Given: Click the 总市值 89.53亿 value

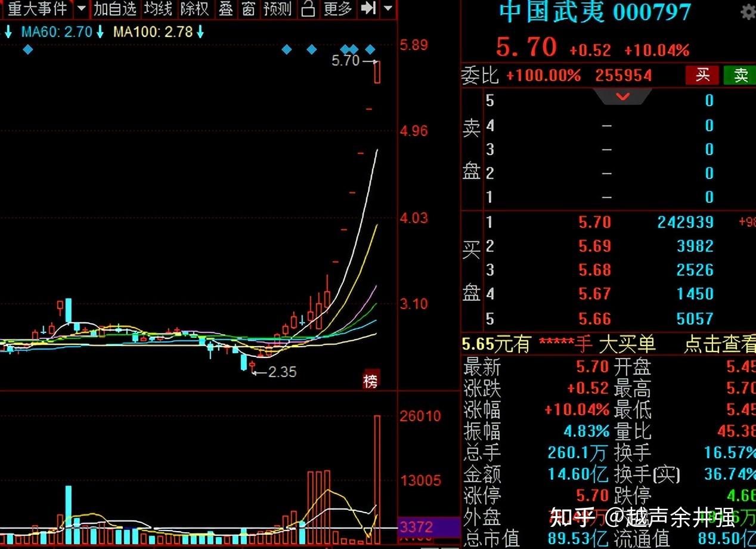Looking at the screenshot, I should coord(578,538).
